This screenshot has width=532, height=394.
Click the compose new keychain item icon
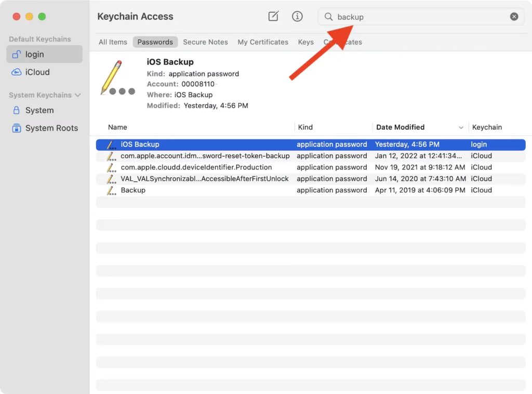[273, 16]
